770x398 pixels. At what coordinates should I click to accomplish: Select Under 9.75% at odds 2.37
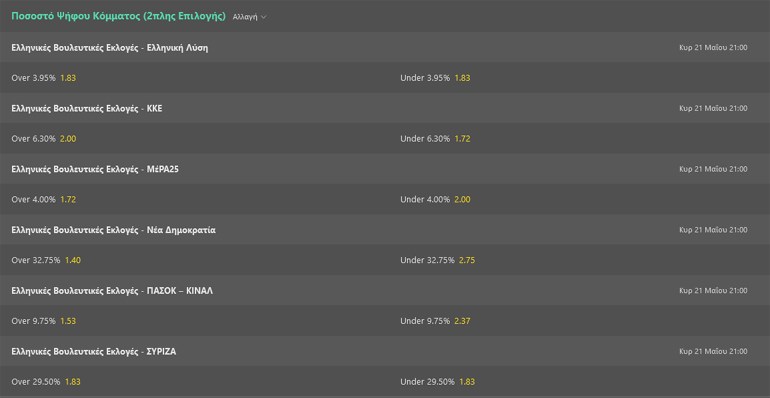pos(435,321)
